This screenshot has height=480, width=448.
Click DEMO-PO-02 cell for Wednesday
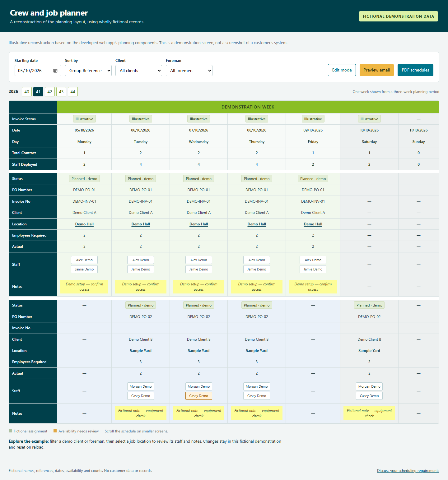coord(199,317)
